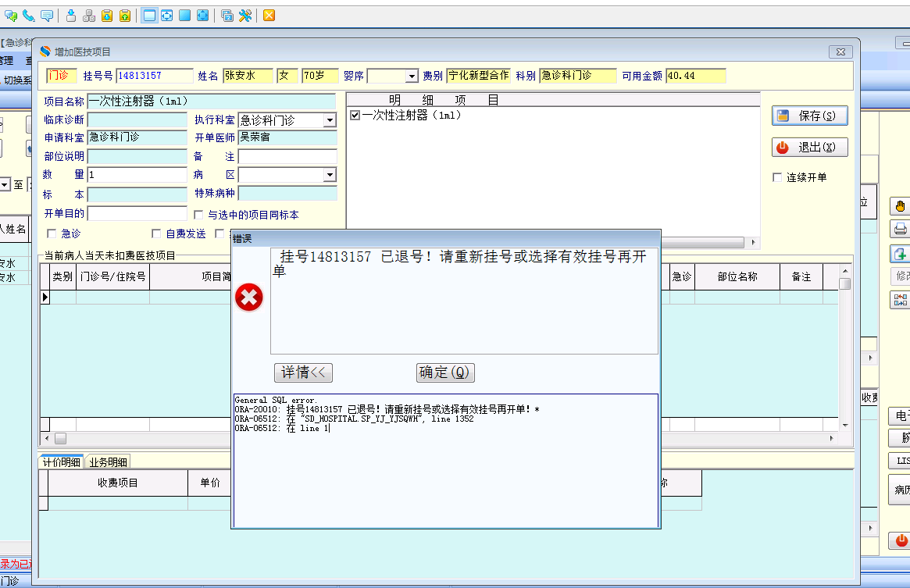Viewport: 910px width, 588px height.
Task: Click the 挂号号 field showing 14813157
Action: (155, 76)
